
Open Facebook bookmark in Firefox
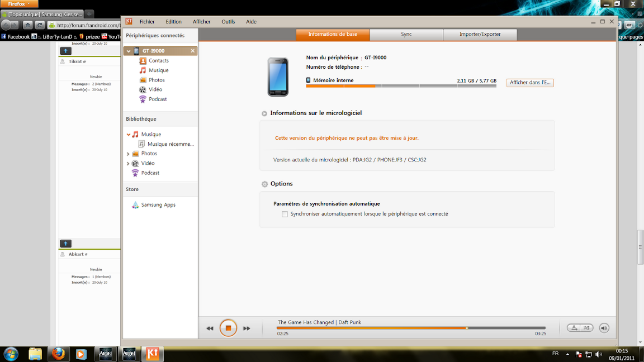click(x=15, y=36)
